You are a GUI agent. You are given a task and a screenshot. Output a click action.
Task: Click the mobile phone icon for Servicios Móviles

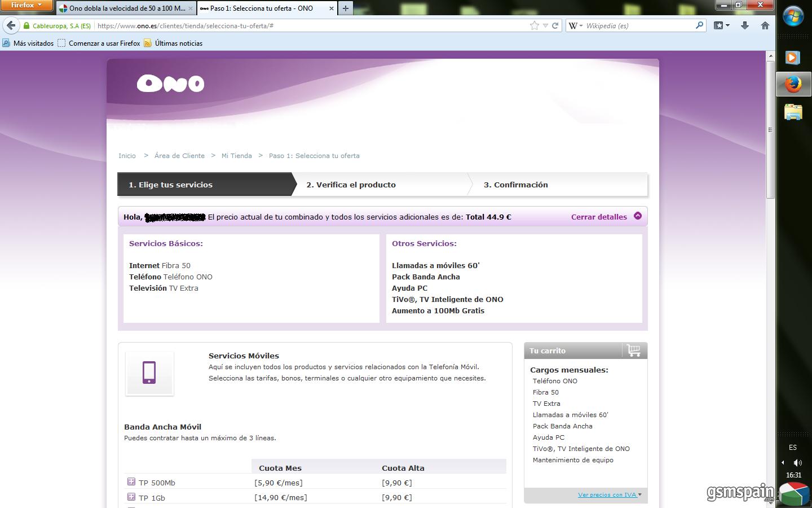click(149, 373)
